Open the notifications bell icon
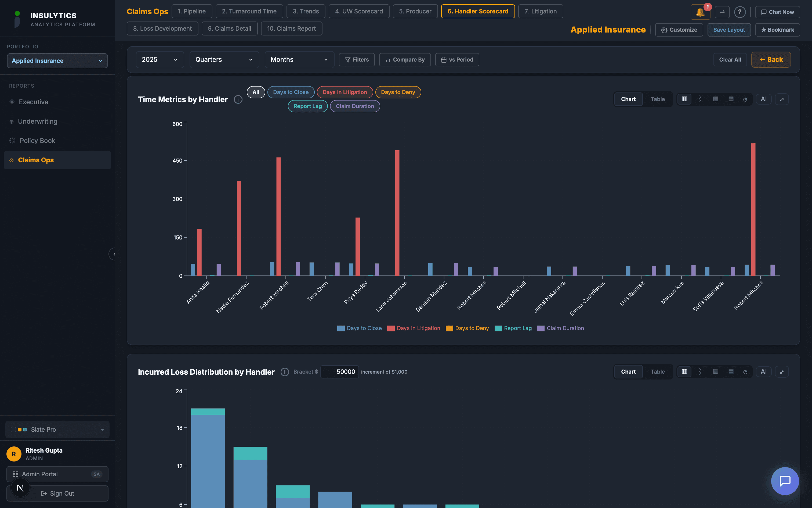 coord(700,12)
